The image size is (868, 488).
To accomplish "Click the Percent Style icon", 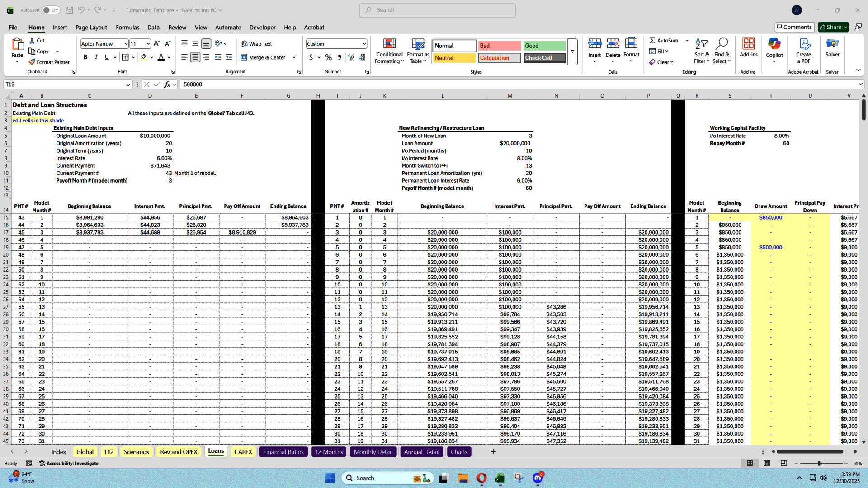I will pos(329,58).
